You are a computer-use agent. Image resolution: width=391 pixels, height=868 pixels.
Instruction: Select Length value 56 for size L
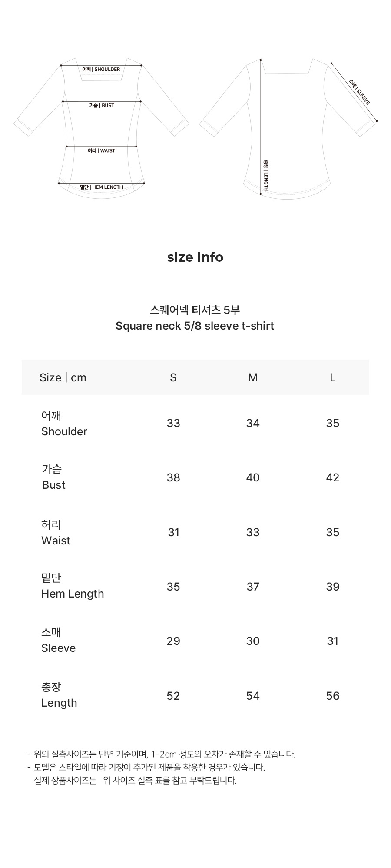[x=333, y=696]
